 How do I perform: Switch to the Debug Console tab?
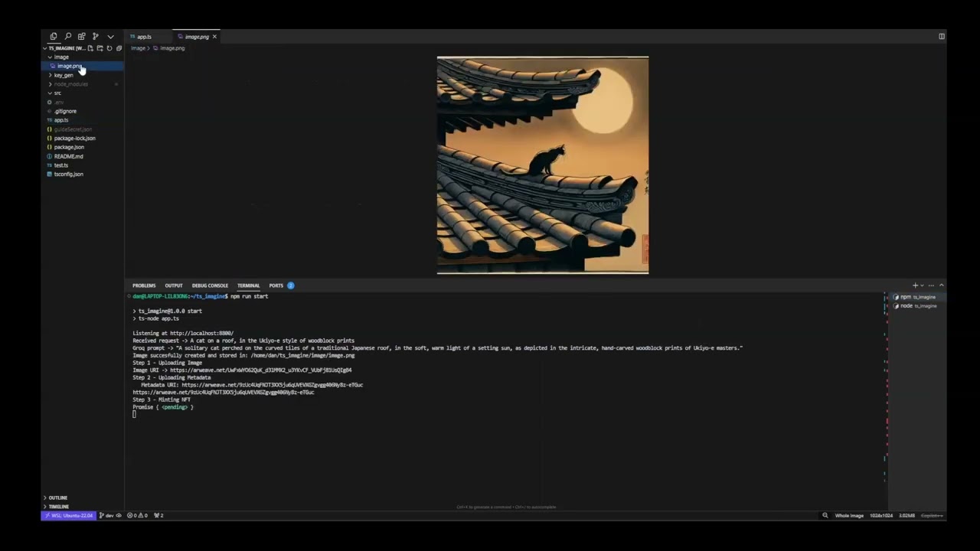tap(210, 285)
